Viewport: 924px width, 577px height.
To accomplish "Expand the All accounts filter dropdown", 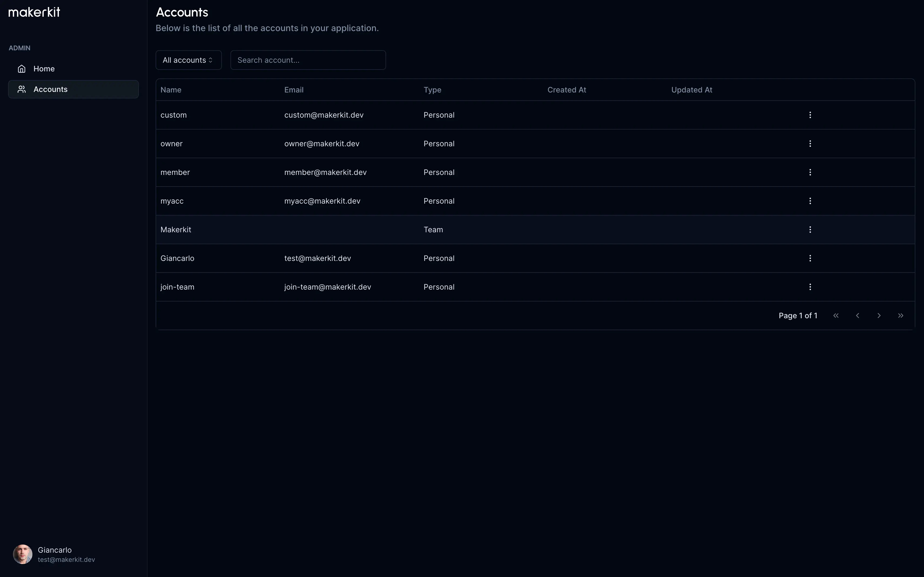I will [188, 60].
